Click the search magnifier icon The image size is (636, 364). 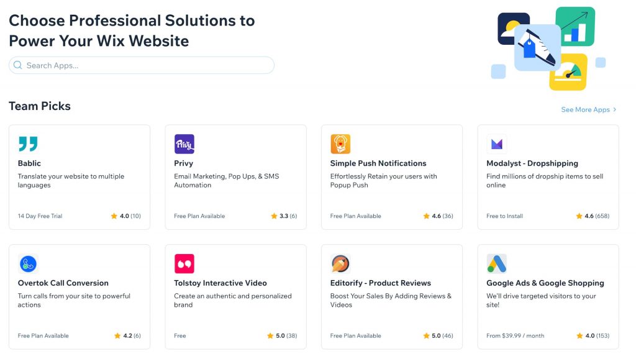(17, 65)
